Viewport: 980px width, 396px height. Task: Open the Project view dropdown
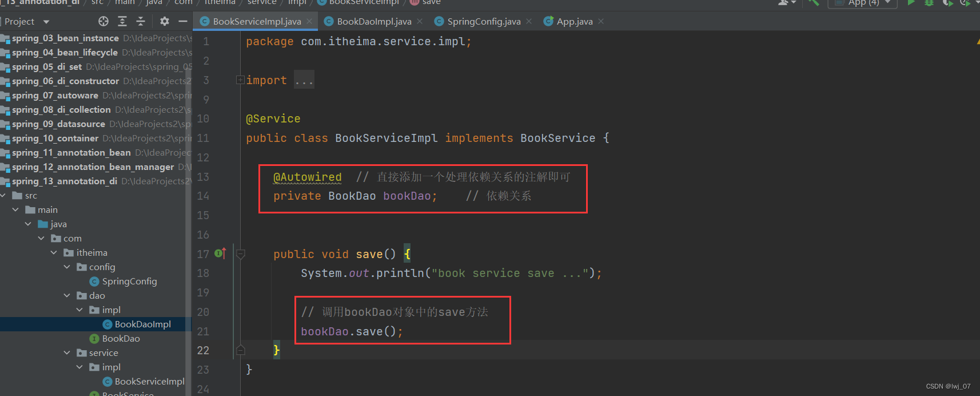pyautogui.click(x=46, y=22)
